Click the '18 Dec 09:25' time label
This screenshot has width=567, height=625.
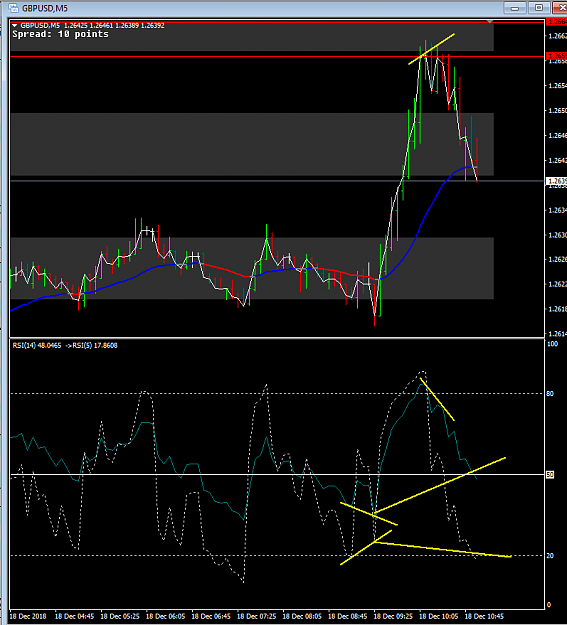coord(393,616)
